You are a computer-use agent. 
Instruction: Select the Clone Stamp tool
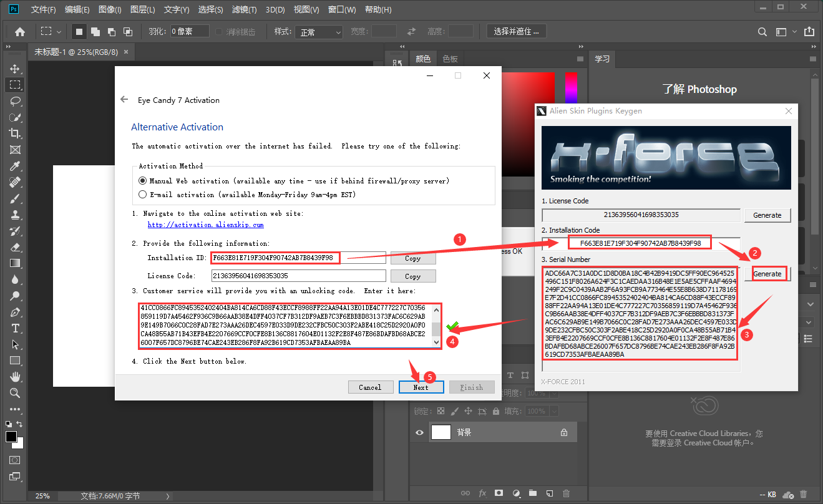[x=15, y=215]
